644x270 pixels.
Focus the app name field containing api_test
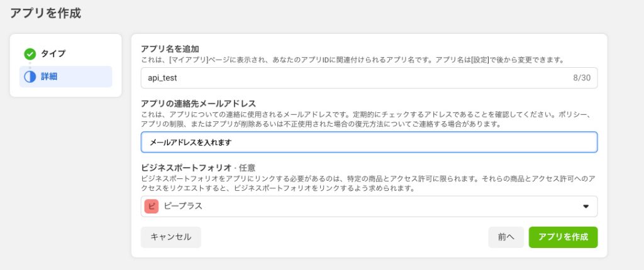(x=352, y=77)
